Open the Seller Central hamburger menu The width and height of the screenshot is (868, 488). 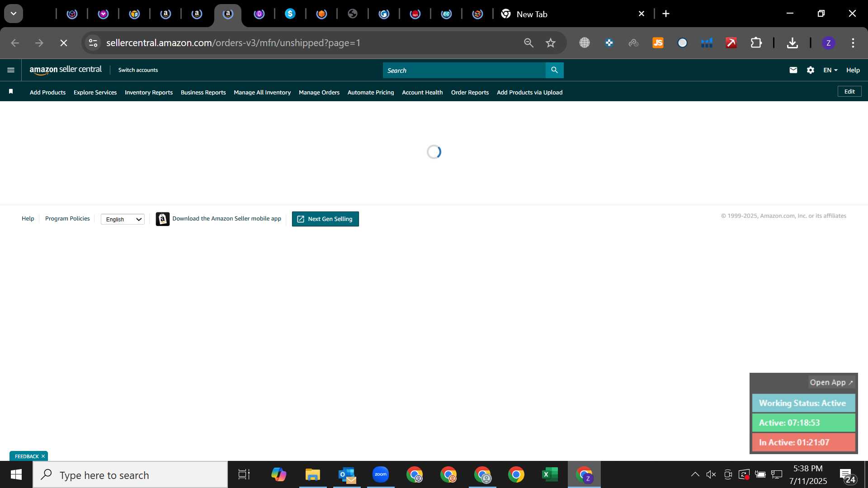pyautogui.click(x=11, y=70)
